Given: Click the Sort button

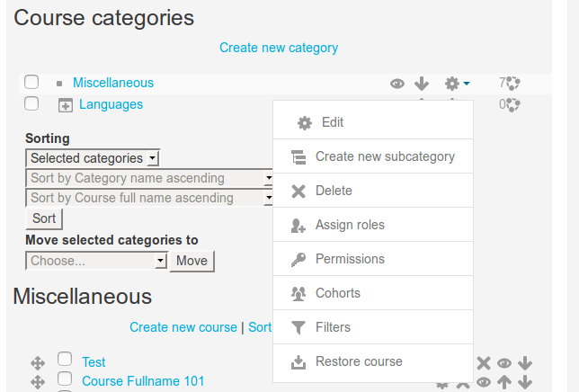Looking at the screenshot, I should (44, 218).
